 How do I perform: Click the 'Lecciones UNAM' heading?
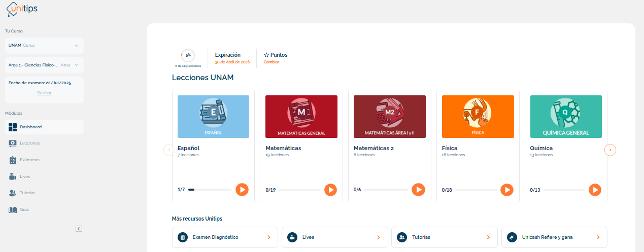pyautogui.click(x=202, y=78)
